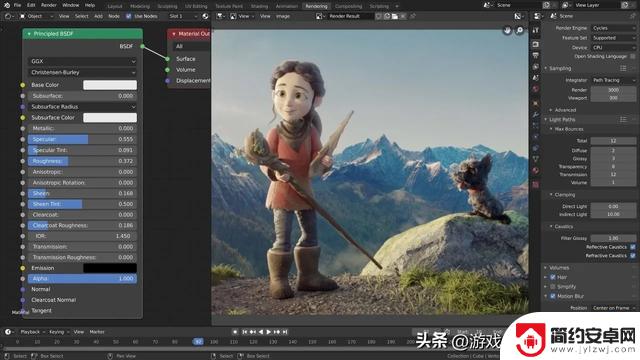The width and height of the screenshot is (640, 360).
Task: Open the image editor Image menu
Action: point(283,16)
